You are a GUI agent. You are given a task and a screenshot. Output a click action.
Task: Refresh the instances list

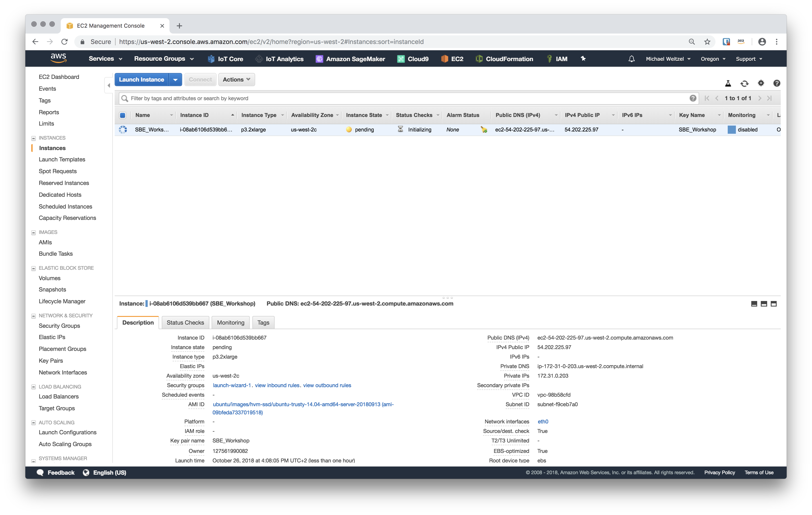coord(744,83)
